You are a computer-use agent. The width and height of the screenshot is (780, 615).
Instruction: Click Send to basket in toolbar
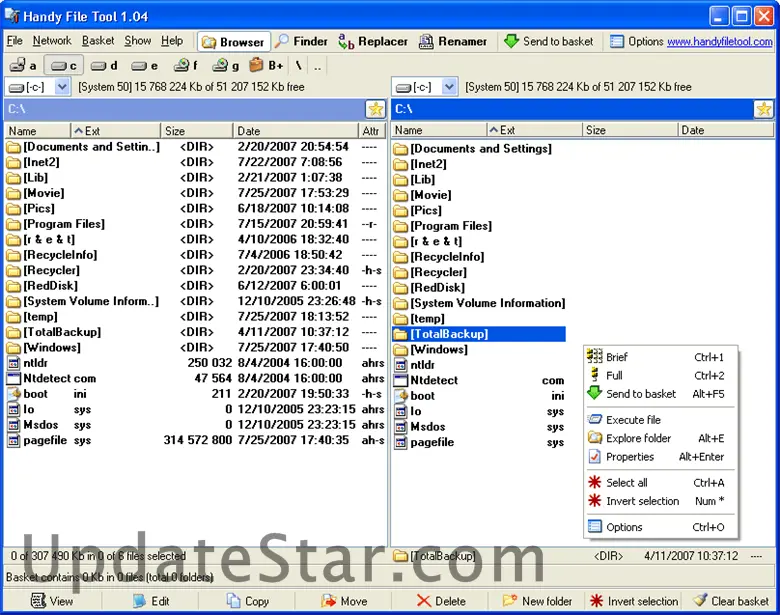[548, 41]
